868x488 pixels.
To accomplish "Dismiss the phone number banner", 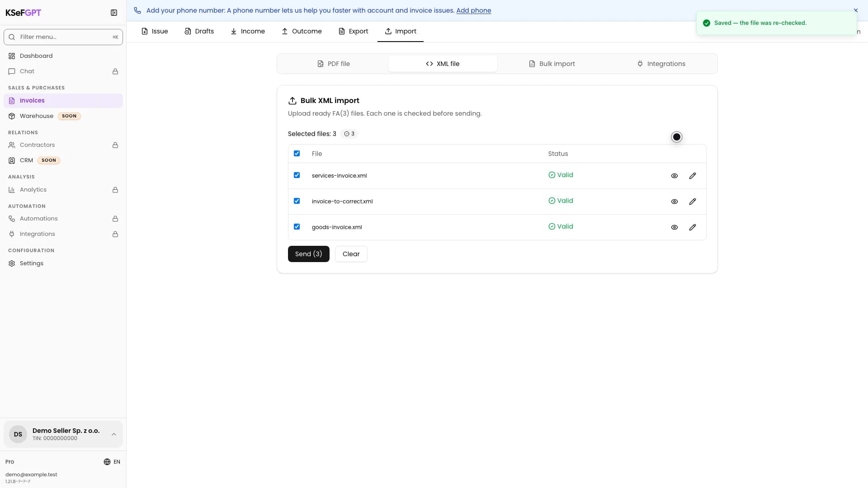I will (856, 10).
